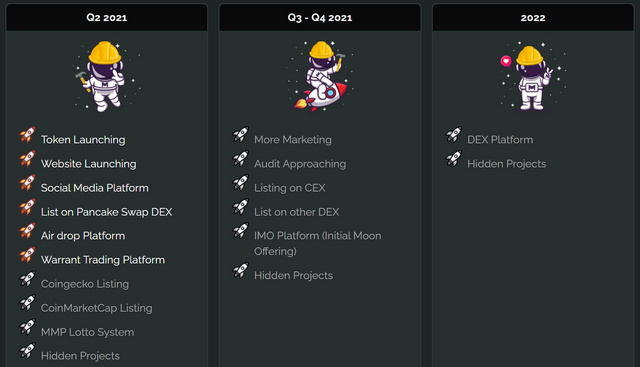This screenshot has width=640, height=367.
Task: Select the Q2 2021 column header
Action: click(x=107, y=18)
